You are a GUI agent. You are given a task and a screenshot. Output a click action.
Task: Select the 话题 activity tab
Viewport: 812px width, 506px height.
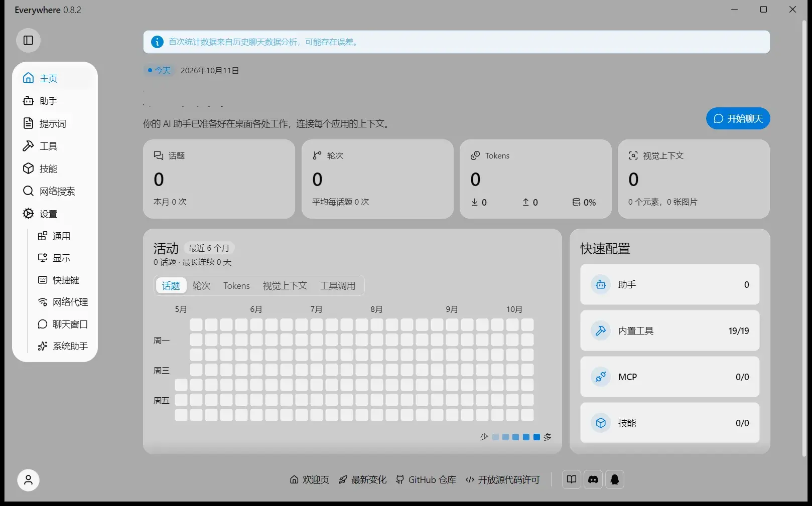pos(171,285)
